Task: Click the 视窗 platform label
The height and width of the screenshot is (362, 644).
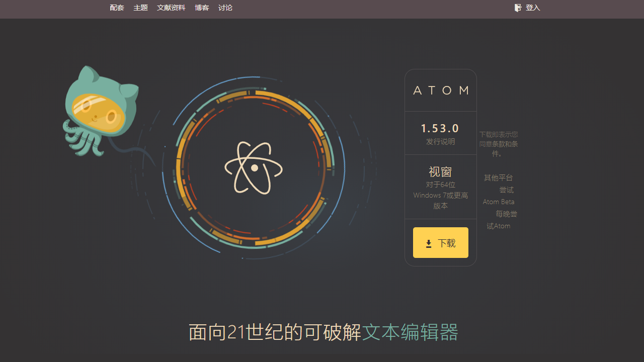Action: pos(440,172)
